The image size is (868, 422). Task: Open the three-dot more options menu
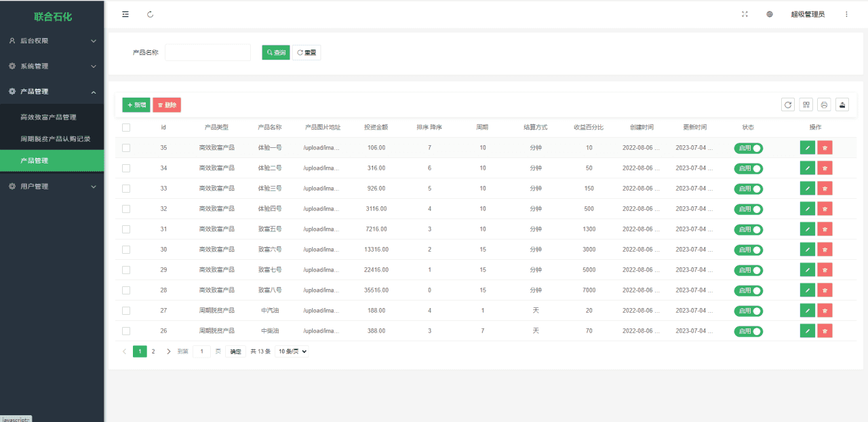[846, 14]
